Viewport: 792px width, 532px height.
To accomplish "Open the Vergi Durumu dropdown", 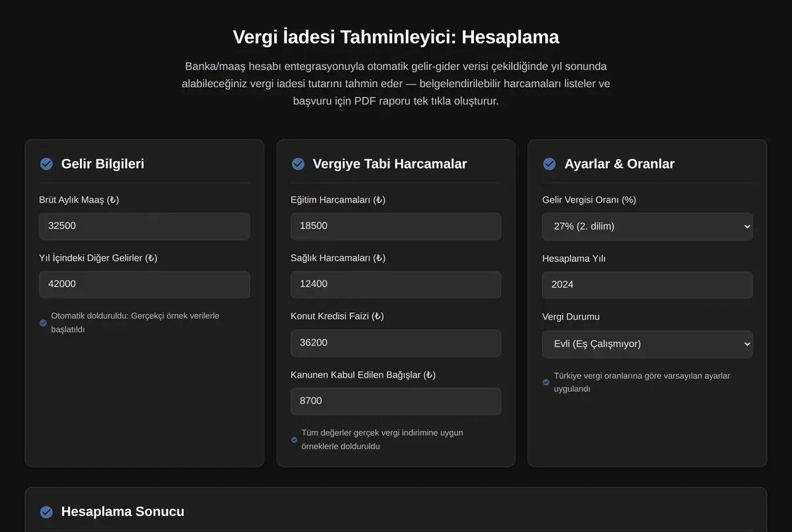I will [647, 344].
